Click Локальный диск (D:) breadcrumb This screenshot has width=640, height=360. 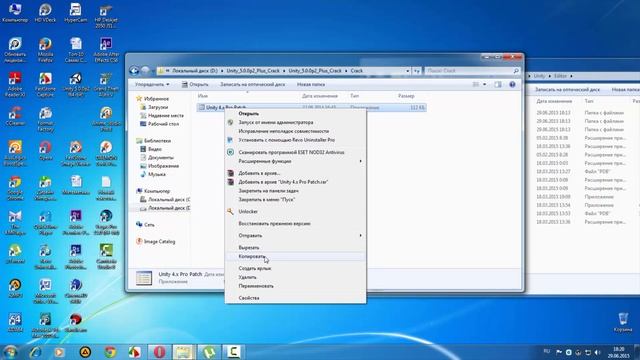coord(195,71)
